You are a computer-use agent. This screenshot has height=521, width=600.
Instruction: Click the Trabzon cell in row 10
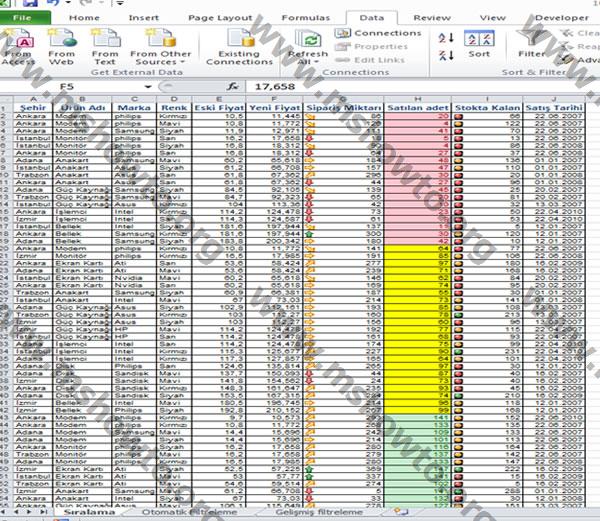[x=33, y=175]
